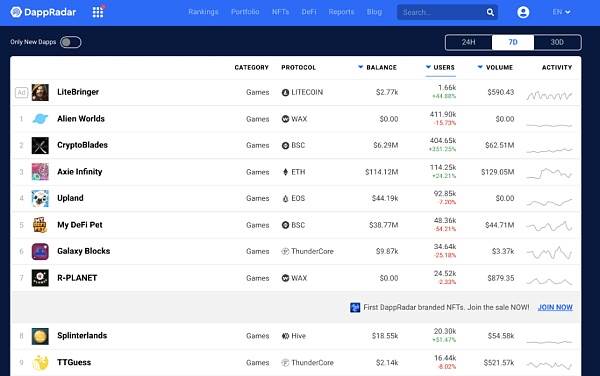This screenshot has width=600, height=376.
Task: Open the DeFi menu item
Action: pos(309,12)
